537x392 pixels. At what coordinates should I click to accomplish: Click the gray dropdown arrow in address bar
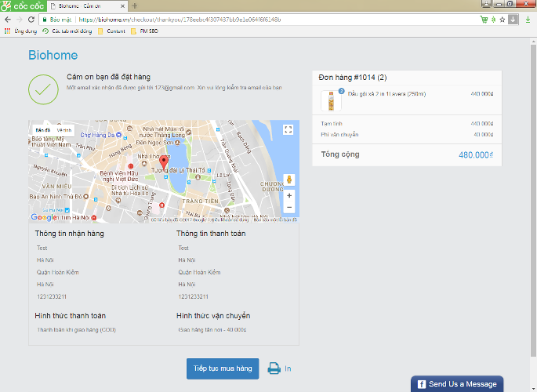point(513,19)
